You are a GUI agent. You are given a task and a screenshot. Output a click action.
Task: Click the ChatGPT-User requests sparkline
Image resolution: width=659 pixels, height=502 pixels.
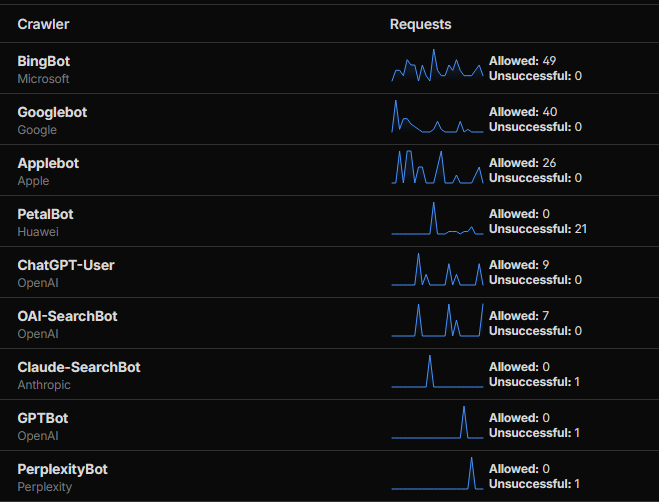click(x=437, y=271)
